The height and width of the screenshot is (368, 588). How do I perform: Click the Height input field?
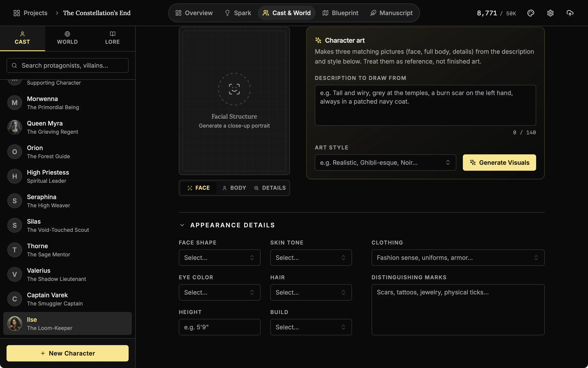coord(219,327)
